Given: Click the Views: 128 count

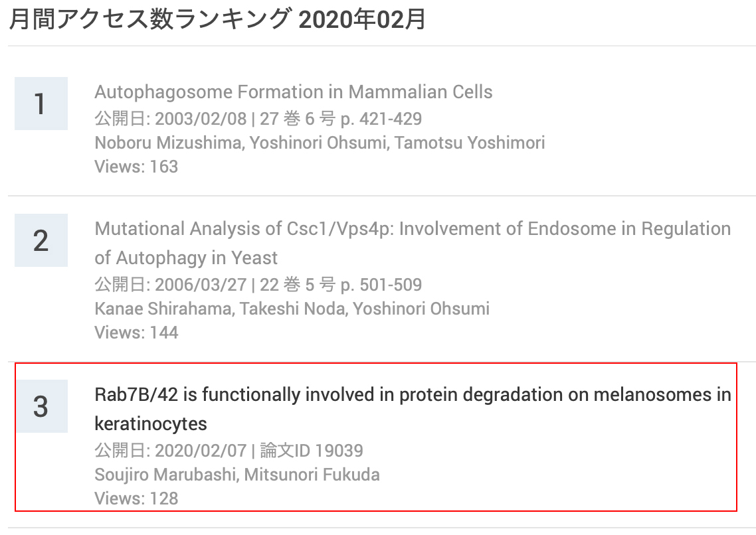Looking at the screenshot, I should click(136, 498).
